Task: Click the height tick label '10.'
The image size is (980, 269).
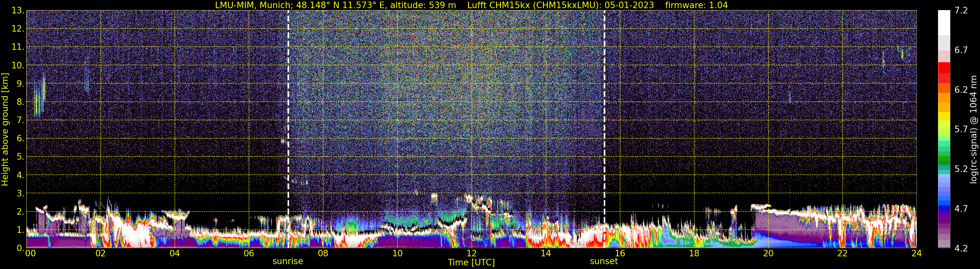Action: pyautogui.click(x=18, y=65)
